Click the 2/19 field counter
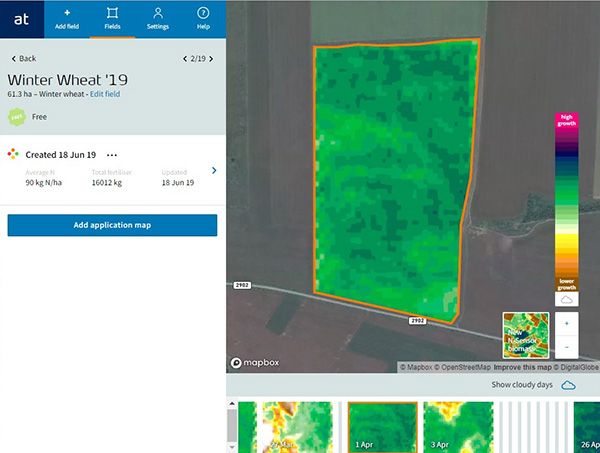This screenshot has height=453, width=600. tap(198, 59)
